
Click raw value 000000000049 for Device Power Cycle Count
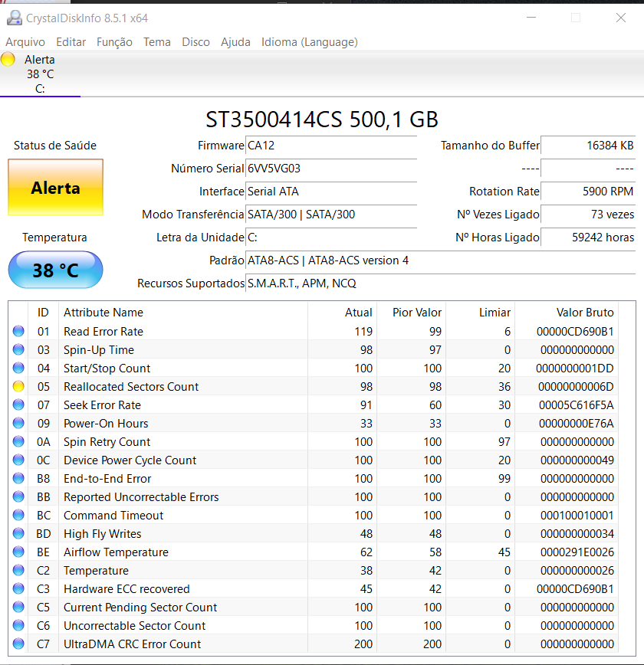577,460
